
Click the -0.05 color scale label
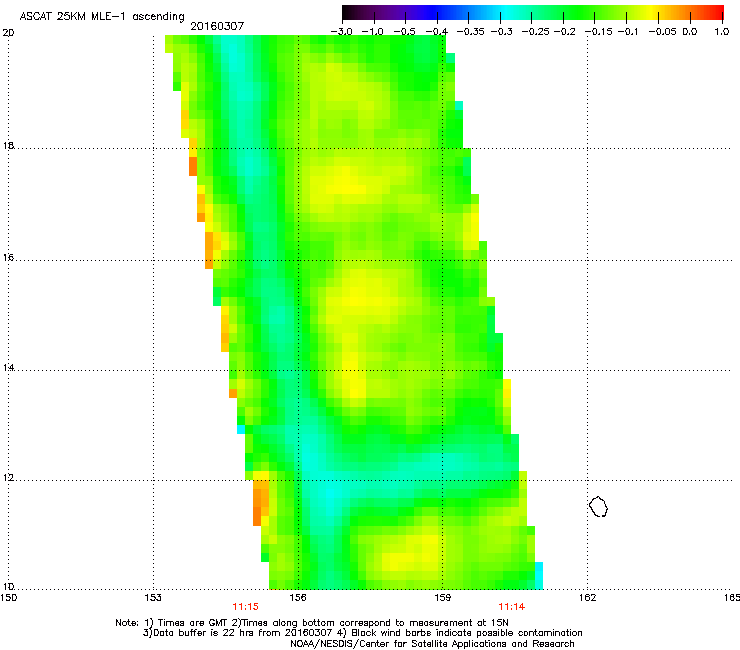tap(663, 32)
